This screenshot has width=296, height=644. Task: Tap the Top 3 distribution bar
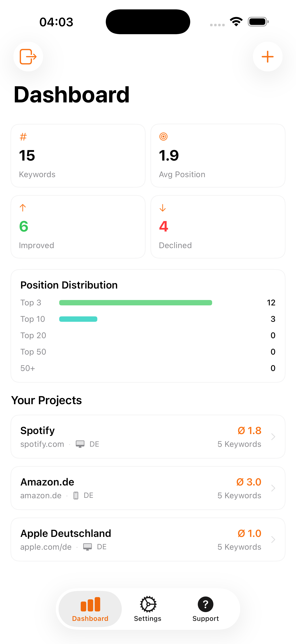pyautogui.click(x=135, y=302)
